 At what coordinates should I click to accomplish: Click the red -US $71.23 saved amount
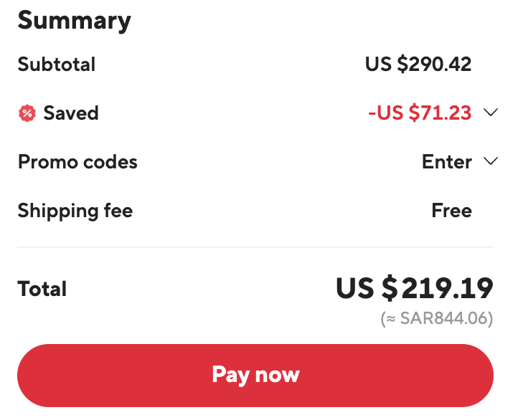420,113
